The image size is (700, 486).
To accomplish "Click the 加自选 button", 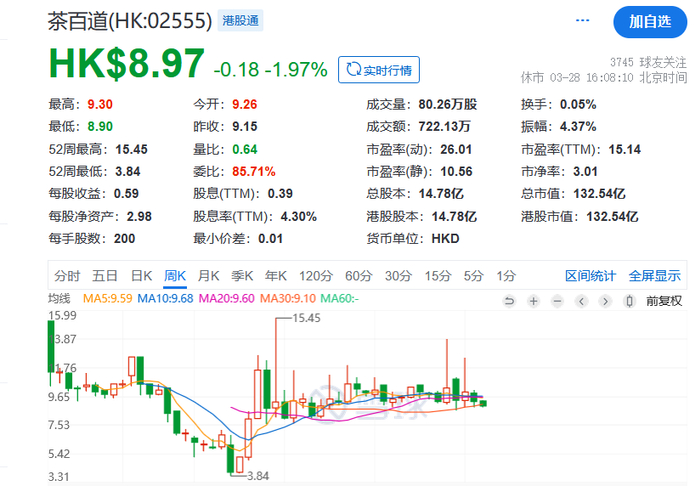I will click(650, 22).
